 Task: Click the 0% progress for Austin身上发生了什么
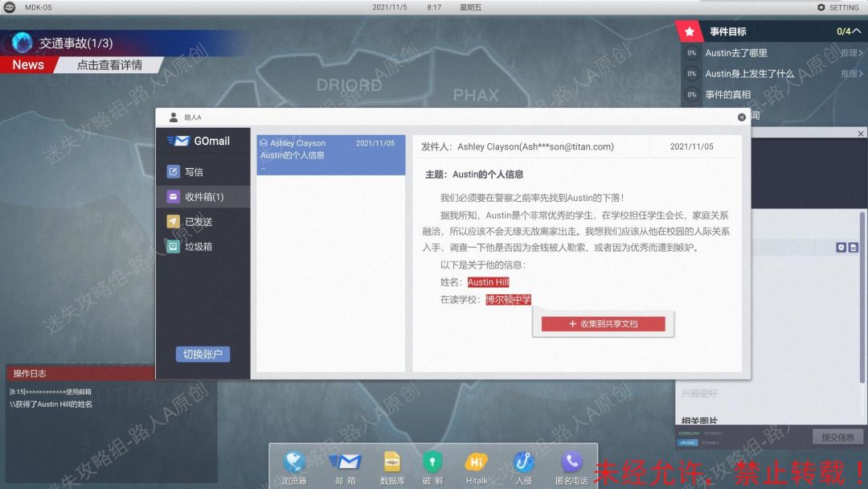click(x=691, y=73)
